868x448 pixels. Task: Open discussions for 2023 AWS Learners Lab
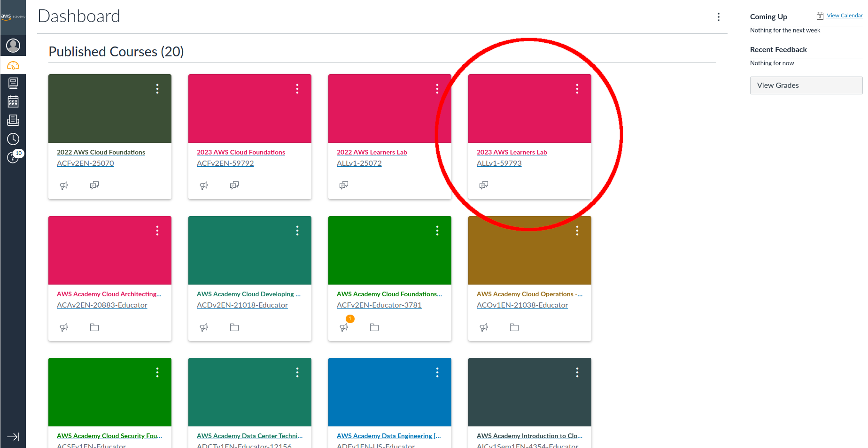point(484,185)
